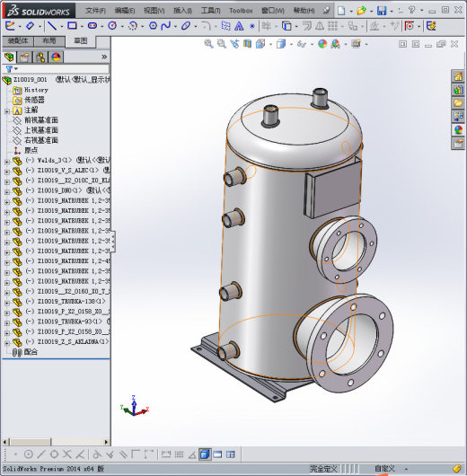Switch to the 布局 tab
This screenshot has width=467, height=476.
[x=49, y=41]
